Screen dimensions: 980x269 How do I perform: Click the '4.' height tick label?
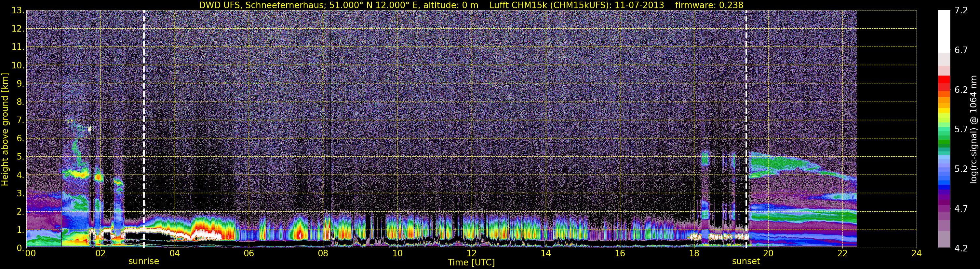pyautogui.click(x=20, y=175)
